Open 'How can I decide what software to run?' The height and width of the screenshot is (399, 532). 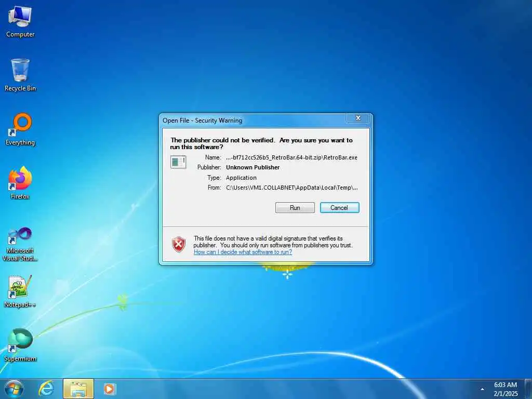[x=243, y=252]
